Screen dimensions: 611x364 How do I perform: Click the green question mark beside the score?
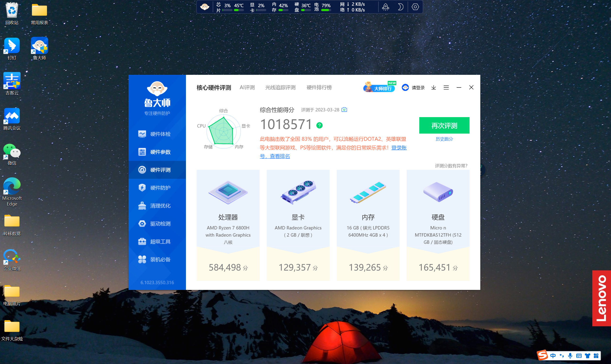click(x=319, y=125)
